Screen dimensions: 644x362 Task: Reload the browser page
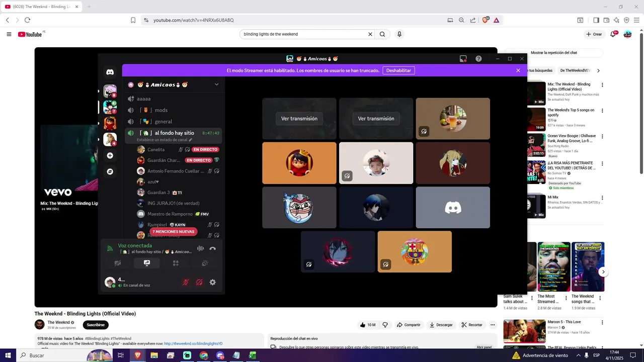(x=27, y=20)
